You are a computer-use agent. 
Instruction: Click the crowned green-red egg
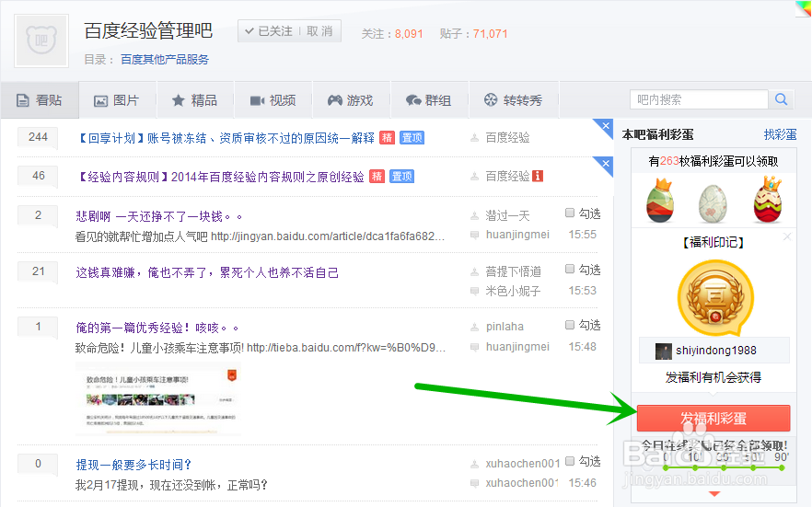pos(660,201)
